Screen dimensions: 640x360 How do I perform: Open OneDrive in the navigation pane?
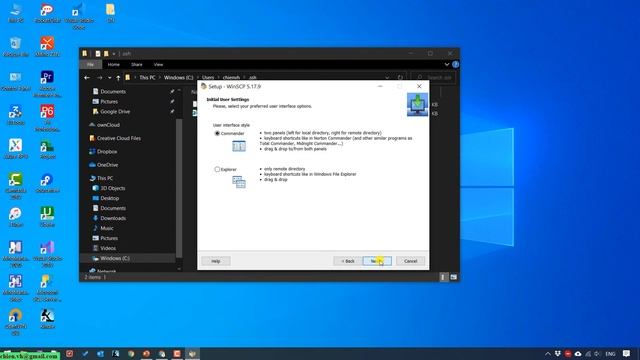[x=107, y=165]
